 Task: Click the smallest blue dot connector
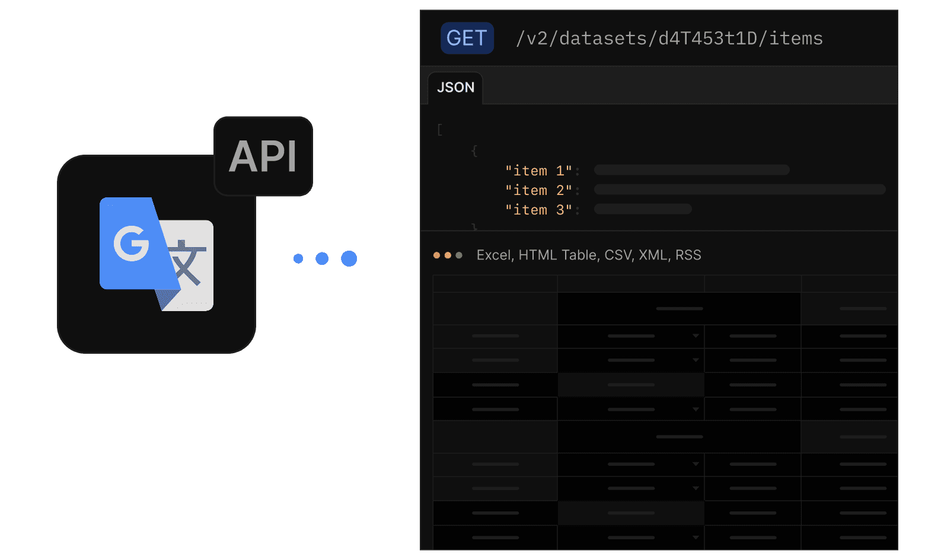pyautogui.click(x=298, y=258)
